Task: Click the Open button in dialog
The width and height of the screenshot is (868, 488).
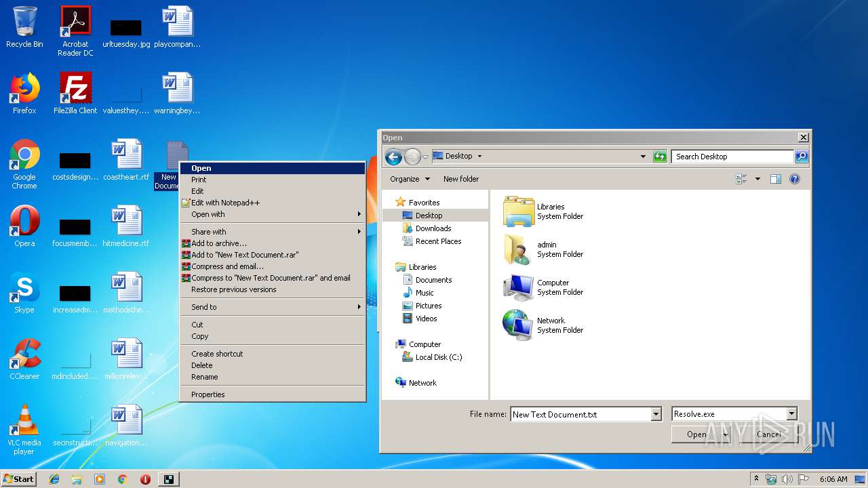Action: [696, 434]
